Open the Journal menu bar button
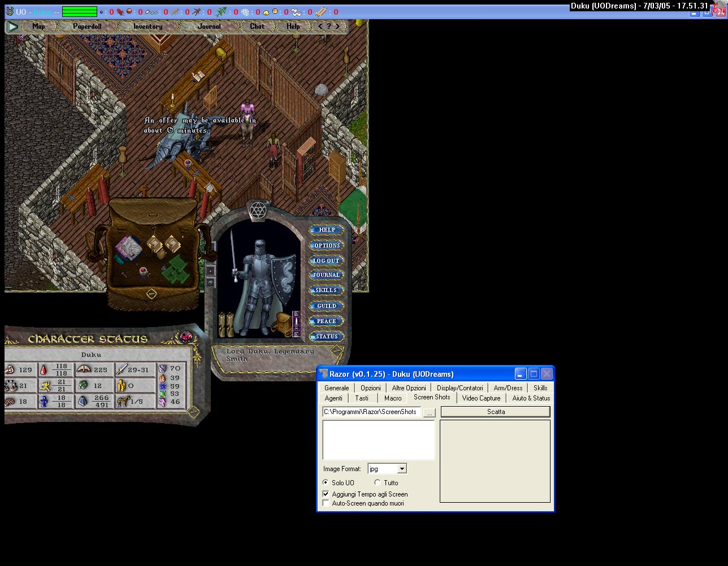The height and width of the screenshot is (566, 728). 210,27
